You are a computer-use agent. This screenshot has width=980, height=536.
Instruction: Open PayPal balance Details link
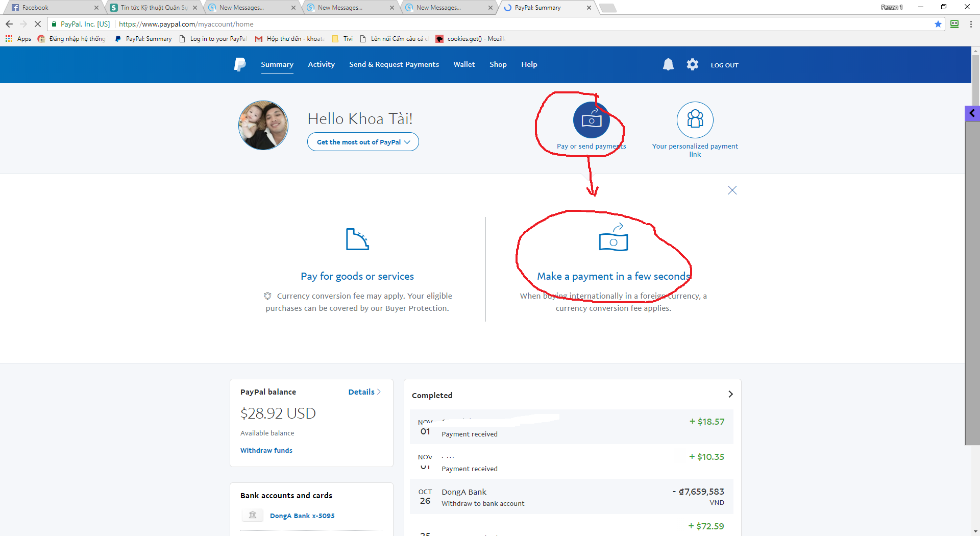(x=364, y=392)
